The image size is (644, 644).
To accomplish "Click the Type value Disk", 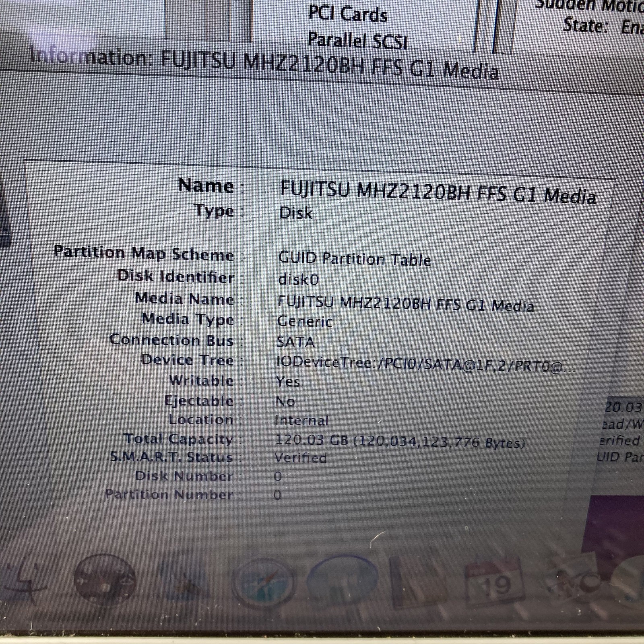I will point(296,213).
